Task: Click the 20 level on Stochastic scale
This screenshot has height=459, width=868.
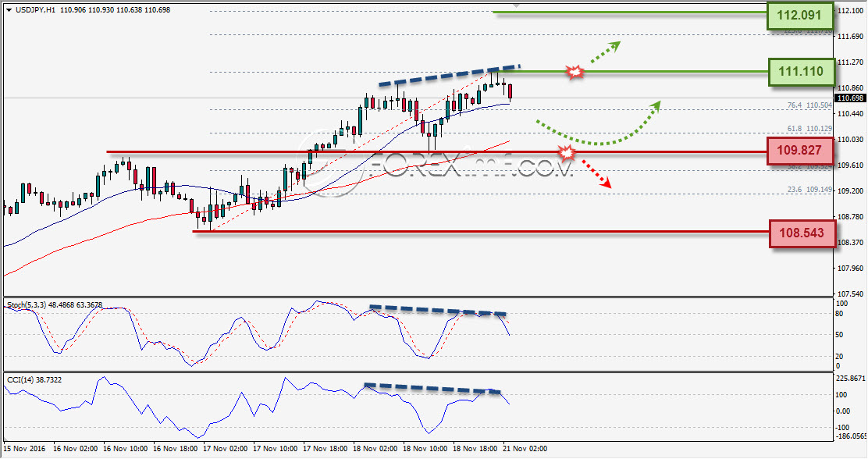Action: pos(839,357)
